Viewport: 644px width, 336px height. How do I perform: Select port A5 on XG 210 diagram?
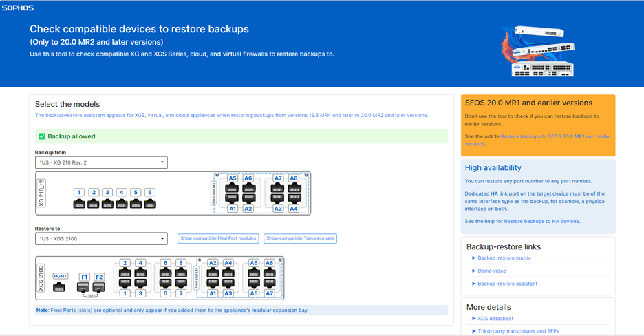click(232, 189)
